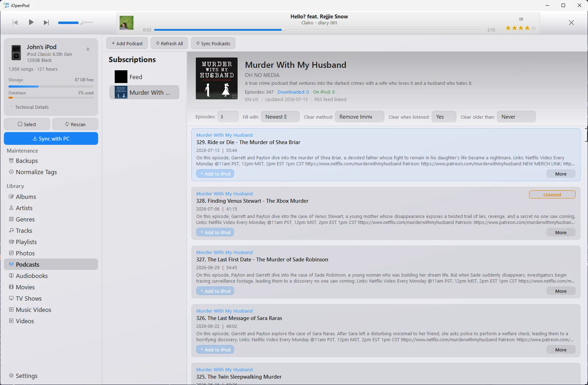
Task: Click More on episode 326 Sara Raras
Action: (561, 350)
